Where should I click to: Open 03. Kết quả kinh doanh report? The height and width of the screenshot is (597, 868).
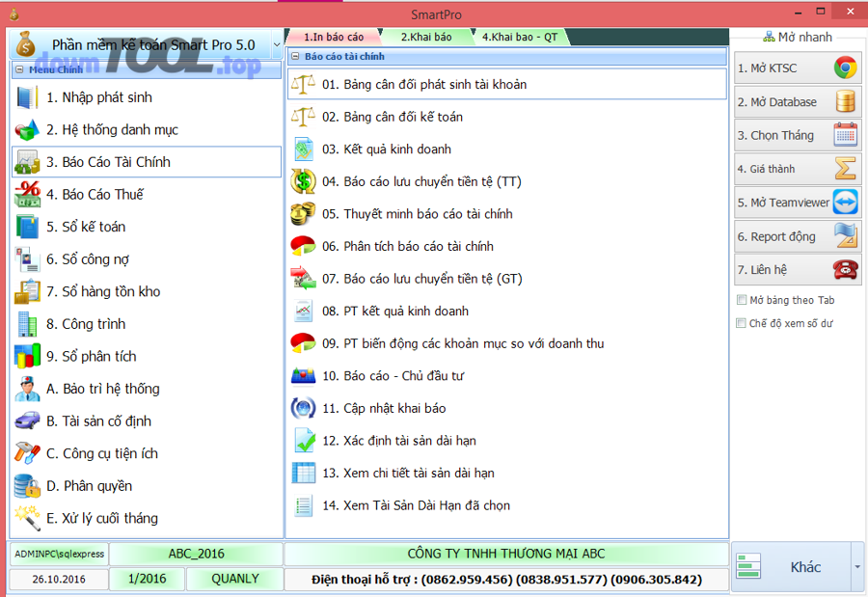click(x=386, y=149)
